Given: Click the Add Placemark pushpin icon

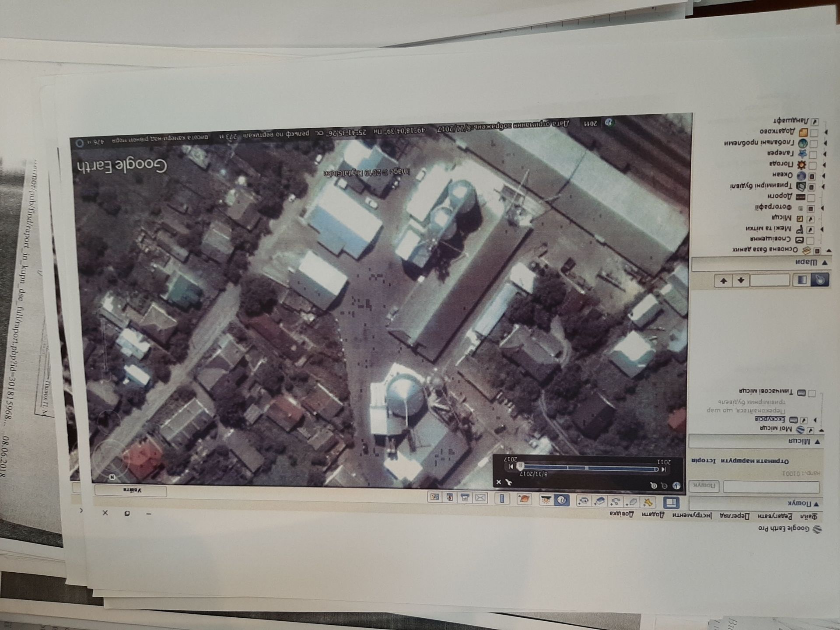Looking at the screenshot, I should tap(648, 502).
